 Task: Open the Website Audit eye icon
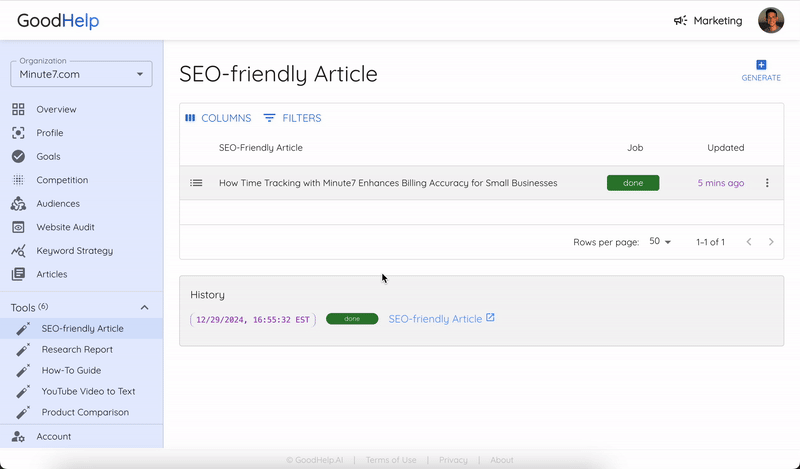18,227
